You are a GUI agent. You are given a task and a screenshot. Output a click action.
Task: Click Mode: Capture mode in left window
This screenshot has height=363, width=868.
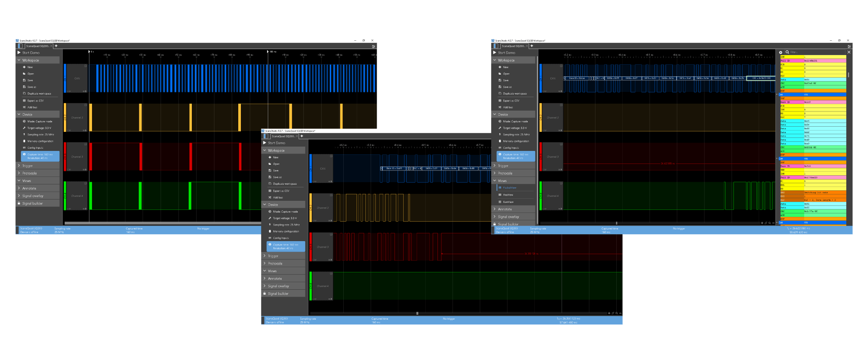pyautogui.click(x=39, y=121)
